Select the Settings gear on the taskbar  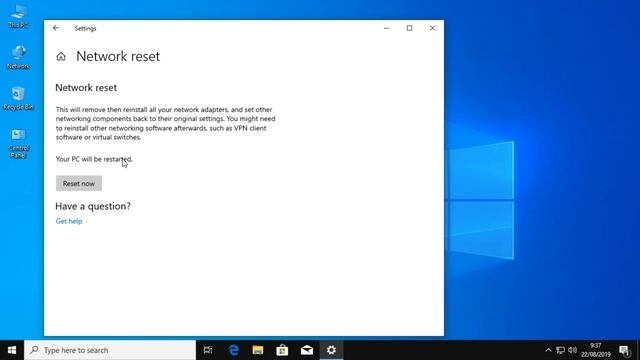331,350
